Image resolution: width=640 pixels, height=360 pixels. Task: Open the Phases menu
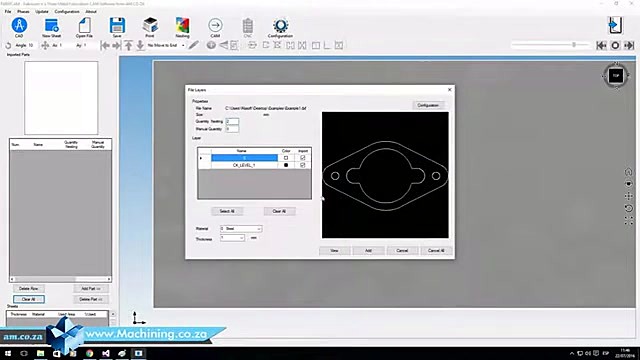click(x=23, y=11)
